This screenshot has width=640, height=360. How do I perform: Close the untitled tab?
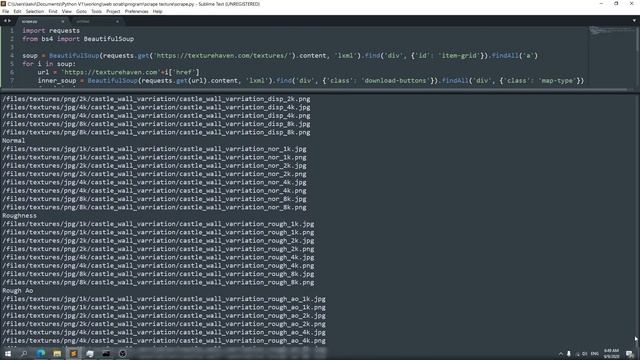click(x=117, y=21)
